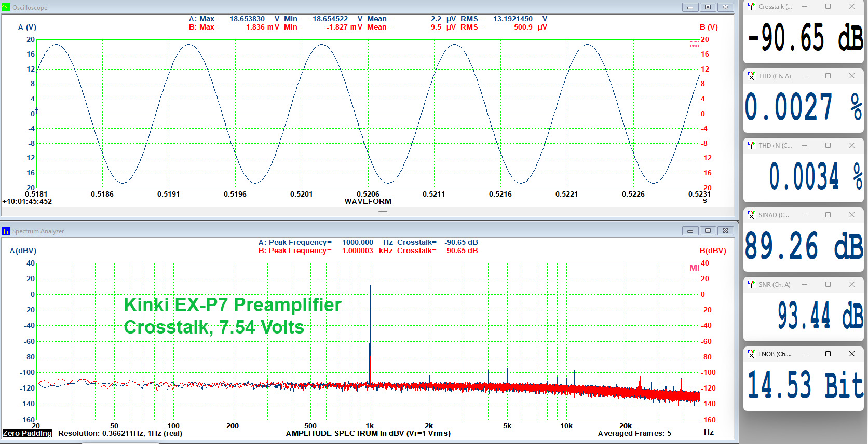Click the WAVEFORM title under the oscilloscope plot
Viewport: 868px width, 444px height.
368,201
